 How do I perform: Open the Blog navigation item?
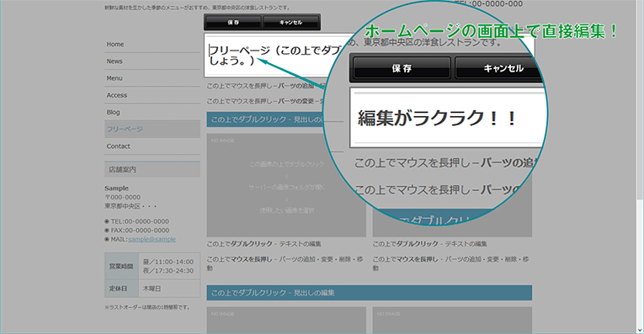point(152,112)
